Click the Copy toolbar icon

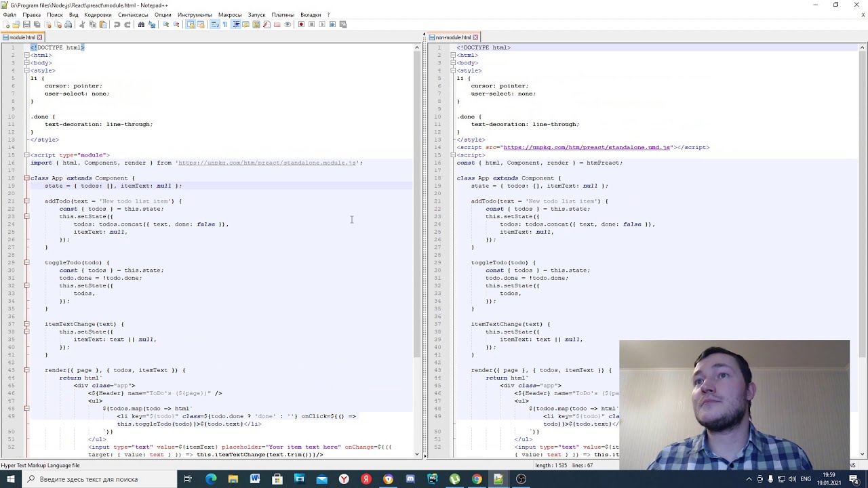click(x=92, y=24)
